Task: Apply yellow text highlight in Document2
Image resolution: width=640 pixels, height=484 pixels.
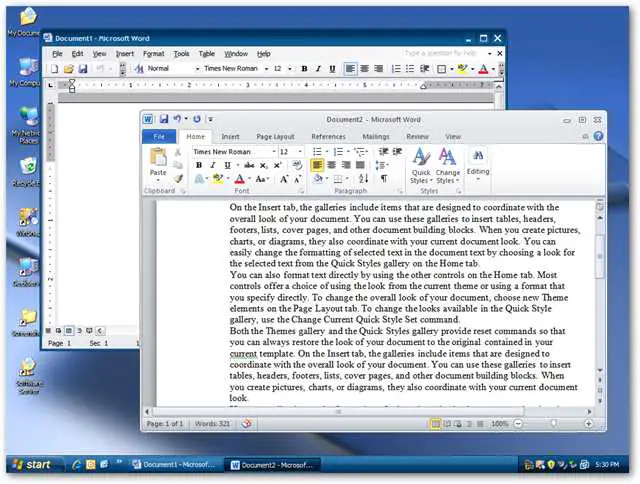Action: [x=218, y=179]
